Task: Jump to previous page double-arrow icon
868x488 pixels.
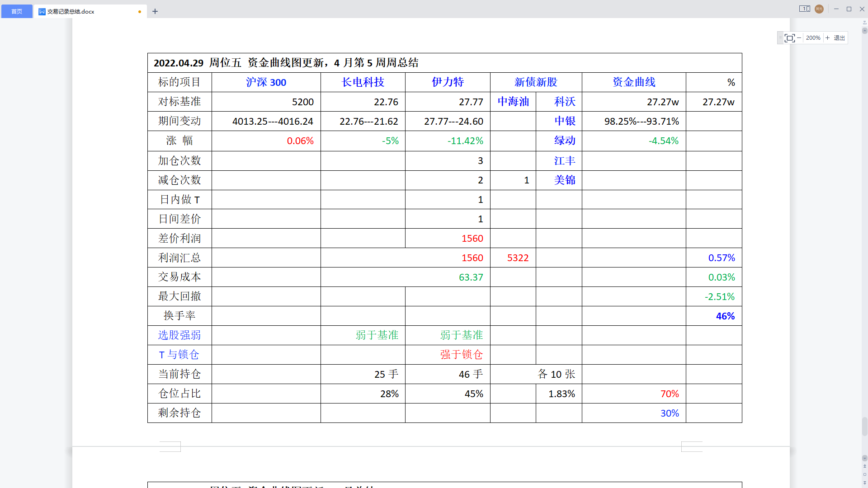Action: point(864,466)
